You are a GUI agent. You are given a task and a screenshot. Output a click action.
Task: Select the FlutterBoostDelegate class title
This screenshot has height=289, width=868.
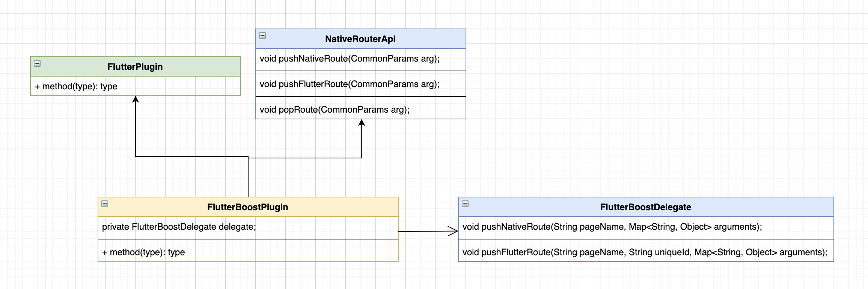(x=646, y=207)
